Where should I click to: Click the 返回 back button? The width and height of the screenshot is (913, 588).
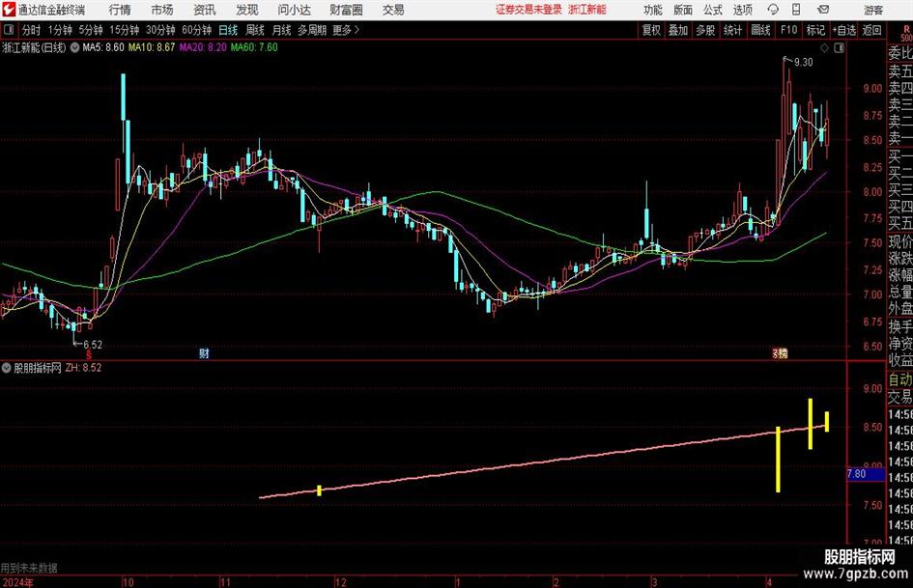click(871, 30)
